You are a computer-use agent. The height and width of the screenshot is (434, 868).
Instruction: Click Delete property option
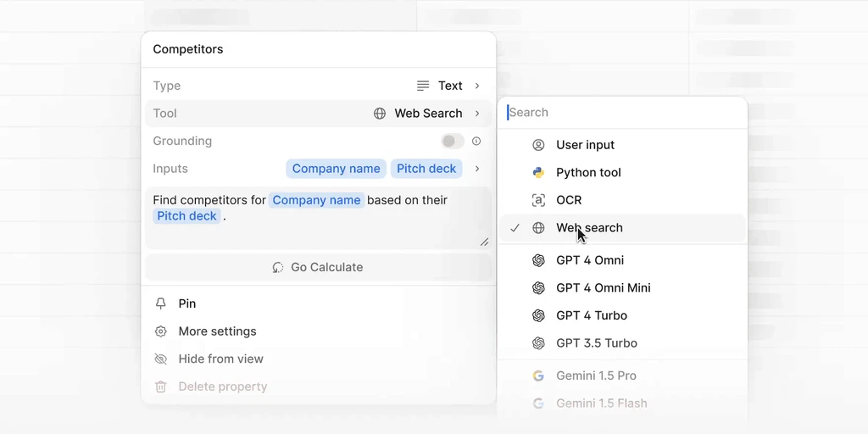[x=319, y=387]
